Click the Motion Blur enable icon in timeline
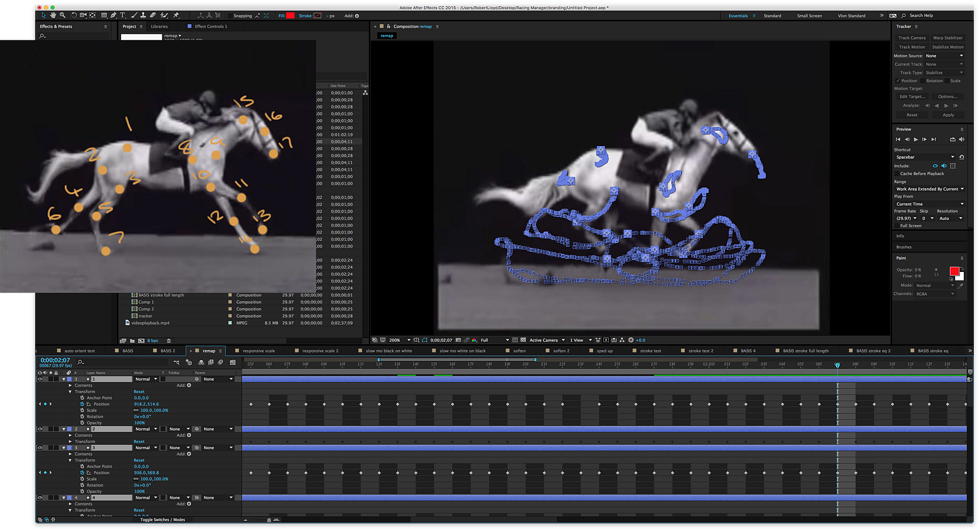 221,362
